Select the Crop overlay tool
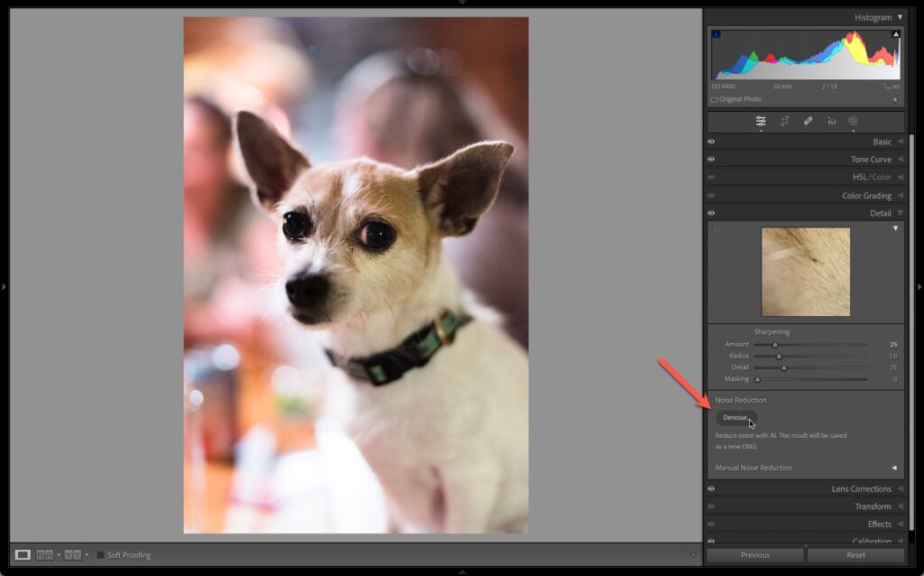The height and width of the screenshot is (576, 924). pyautogui.click(x=785, y=121)
